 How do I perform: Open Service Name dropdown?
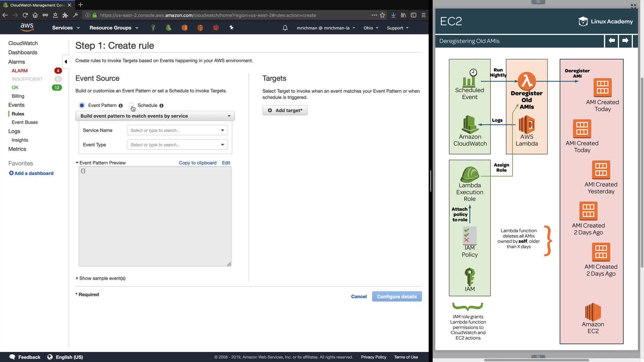(x=177, y=130)
